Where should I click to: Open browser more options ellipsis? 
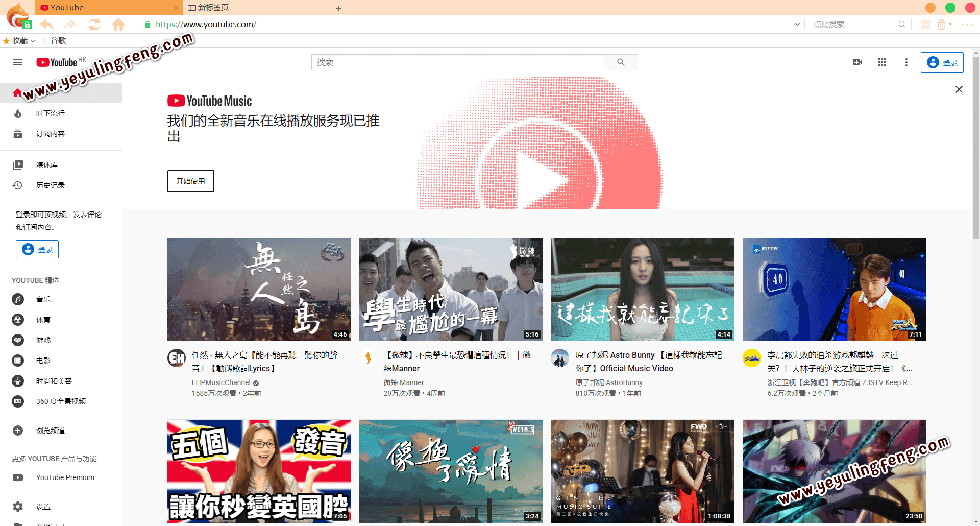[967, 24]
